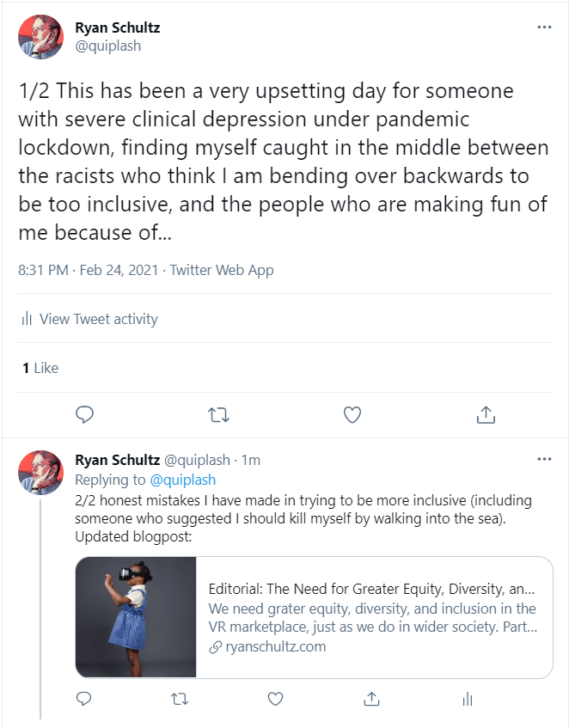Retweet the 2/2 reply tweet
This screenshot has width=569, height=728.
coord(180,698)
